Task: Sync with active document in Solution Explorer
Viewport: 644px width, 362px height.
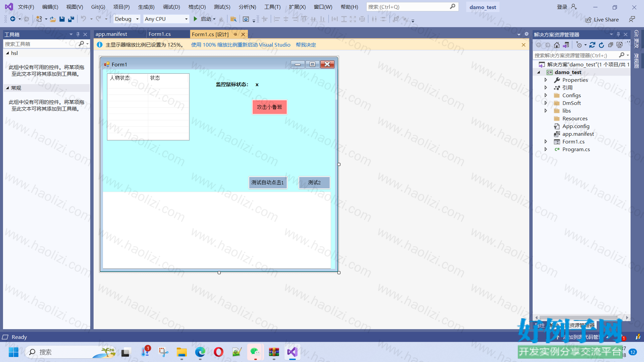Action: (592, 45)
